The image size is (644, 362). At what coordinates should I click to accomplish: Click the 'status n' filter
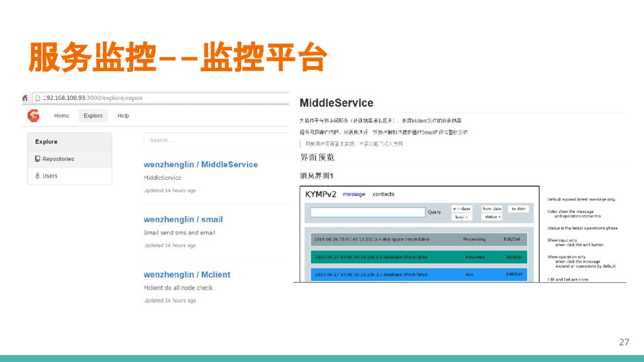coord(492,217)
